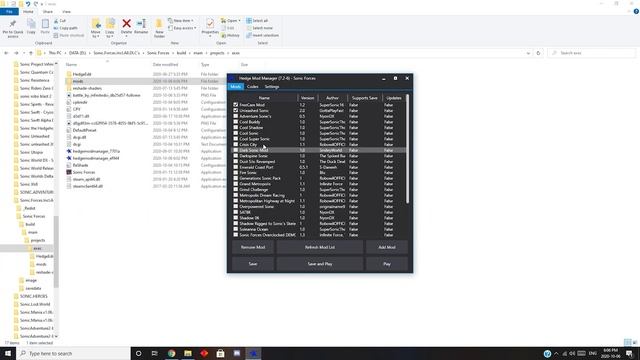Enable the Dark Sonic Mod checkbox
Screen dimensions: 640x360
coord(236,150)
